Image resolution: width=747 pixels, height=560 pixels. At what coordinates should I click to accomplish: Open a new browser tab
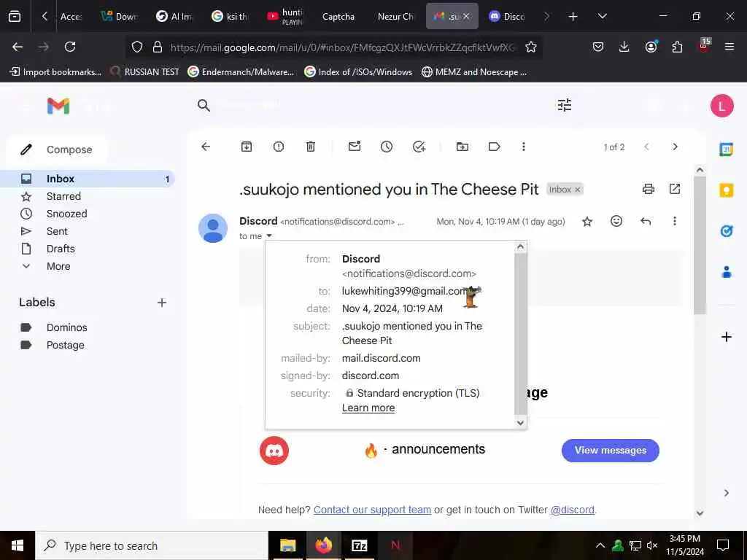(x=573, y=17)
